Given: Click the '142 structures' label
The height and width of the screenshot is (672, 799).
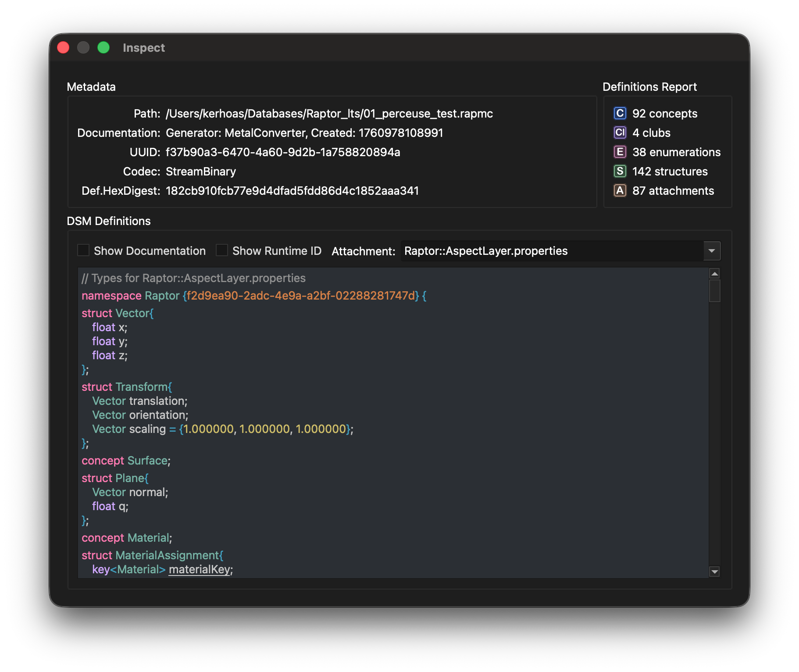Looking at the screenshot, I should pos(670,172).
